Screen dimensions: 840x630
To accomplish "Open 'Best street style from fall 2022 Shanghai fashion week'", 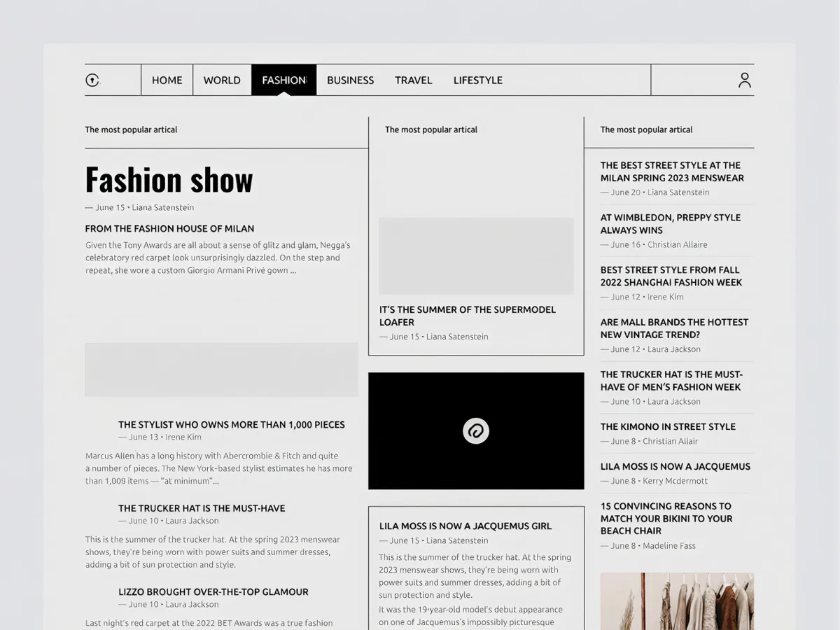I will pos(671,276).
